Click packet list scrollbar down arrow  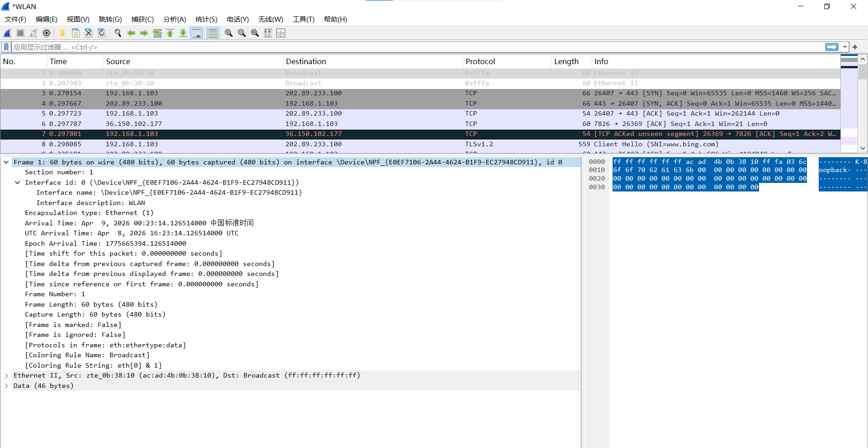[863, 148]
